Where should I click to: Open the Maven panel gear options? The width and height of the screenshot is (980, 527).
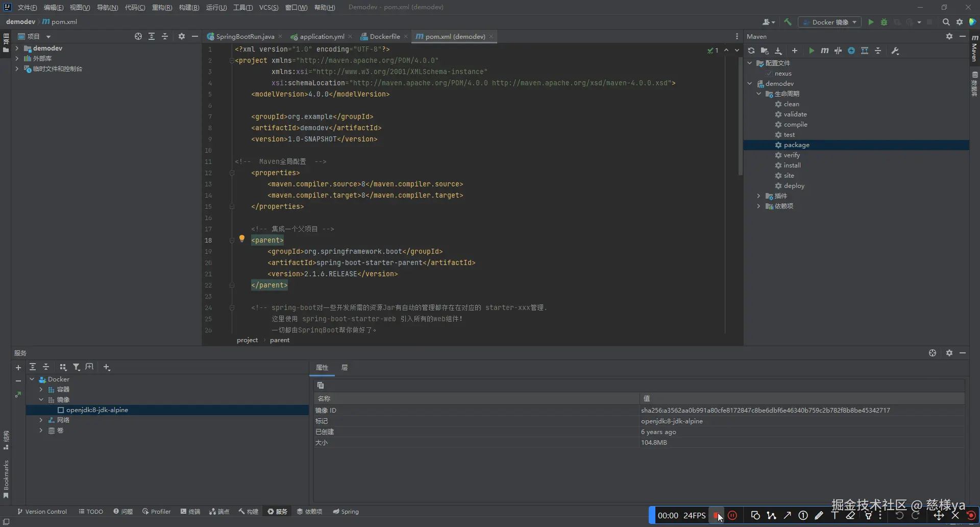click(x=949, y=36)
